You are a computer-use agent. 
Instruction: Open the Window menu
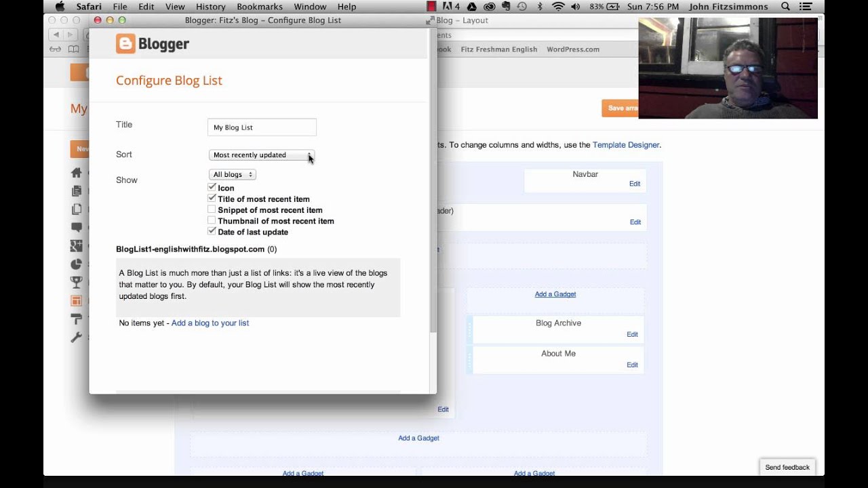point(310,7)
